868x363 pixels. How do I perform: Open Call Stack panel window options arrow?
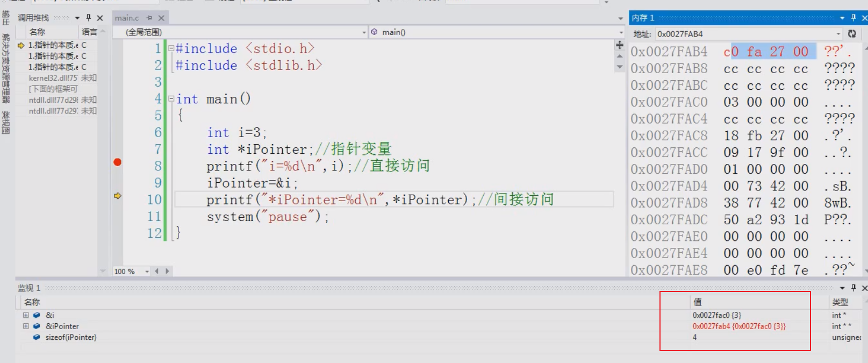coord(77,18)
